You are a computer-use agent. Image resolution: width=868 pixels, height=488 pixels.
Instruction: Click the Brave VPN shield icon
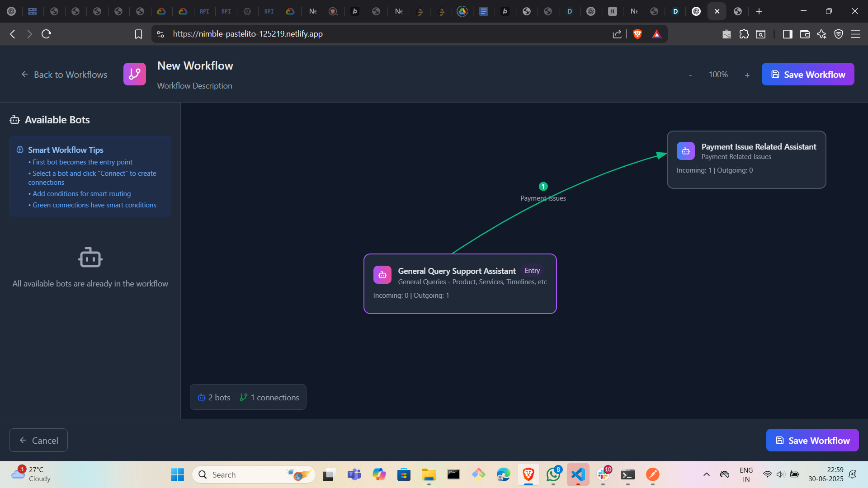tap(838, 34)
